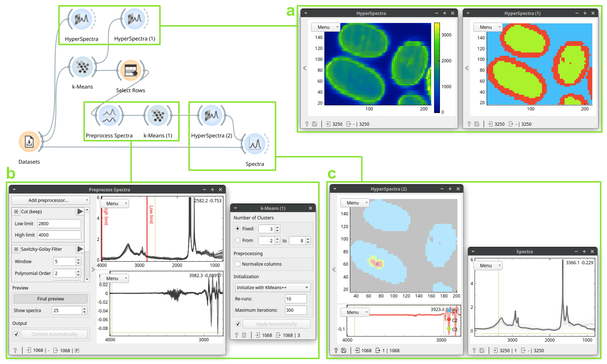Open the HyperSpectra (2) title menu arrow
This screenshot has width=607, height=364.
coord(335,189)
